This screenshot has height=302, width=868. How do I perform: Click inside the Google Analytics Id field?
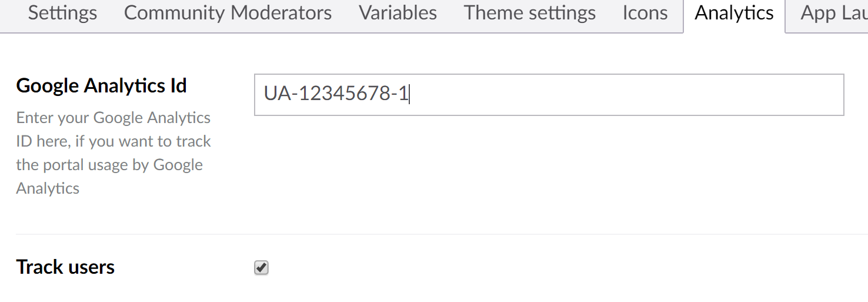549,94
